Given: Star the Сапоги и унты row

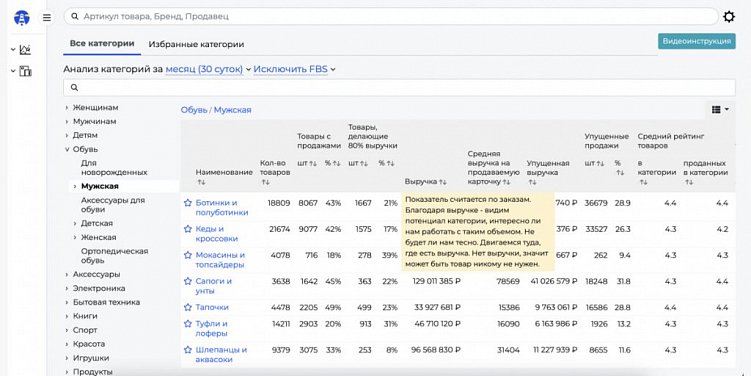Looking at the screenshot, I should [188, 281].
